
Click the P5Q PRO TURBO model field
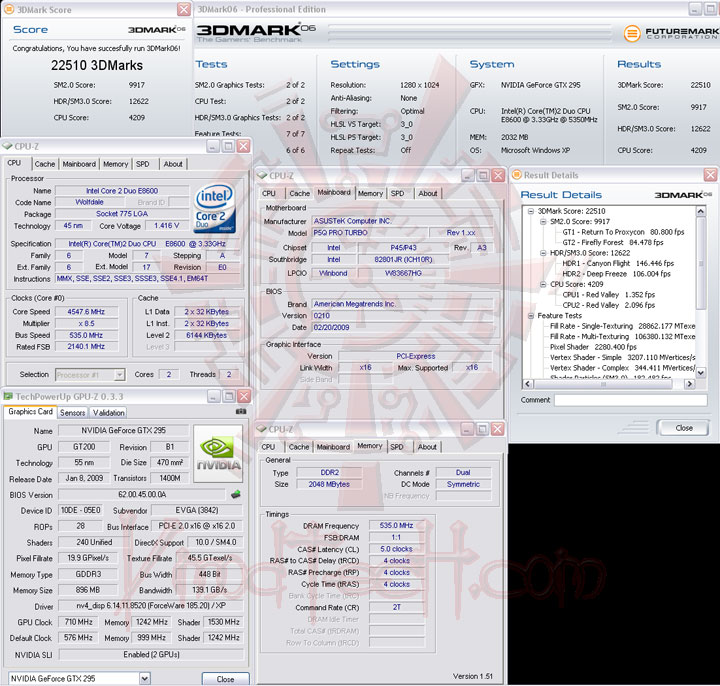tap(369, 233)
